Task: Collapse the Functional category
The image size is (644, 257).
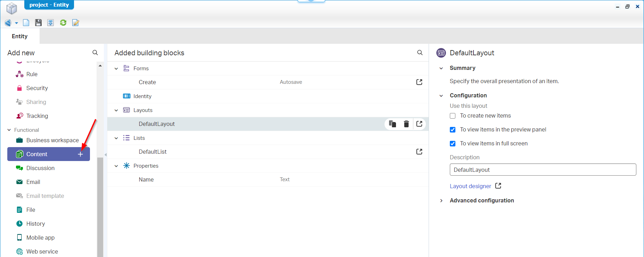Action: (x=9, y=130)
